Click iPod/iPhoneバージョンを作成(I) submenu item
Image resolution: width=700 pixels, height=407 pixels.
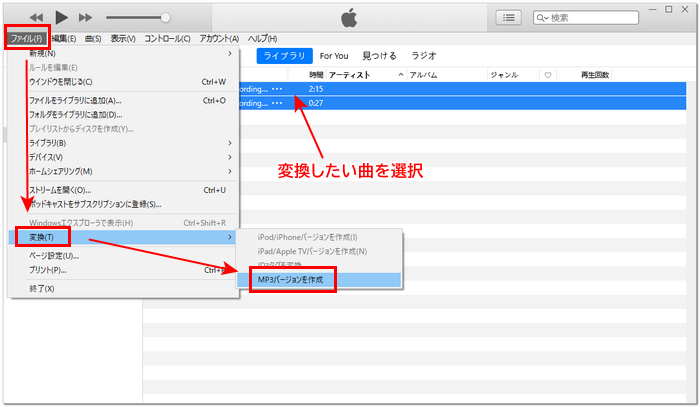coord(319,237)
